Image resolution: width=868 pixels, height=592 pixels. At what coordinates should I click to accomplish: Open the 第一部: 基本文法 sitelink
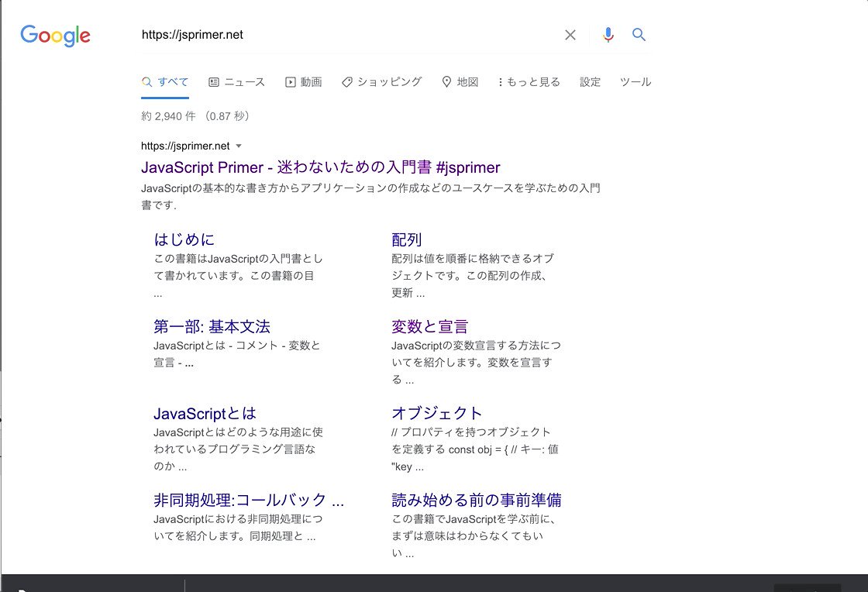(212, 326)
